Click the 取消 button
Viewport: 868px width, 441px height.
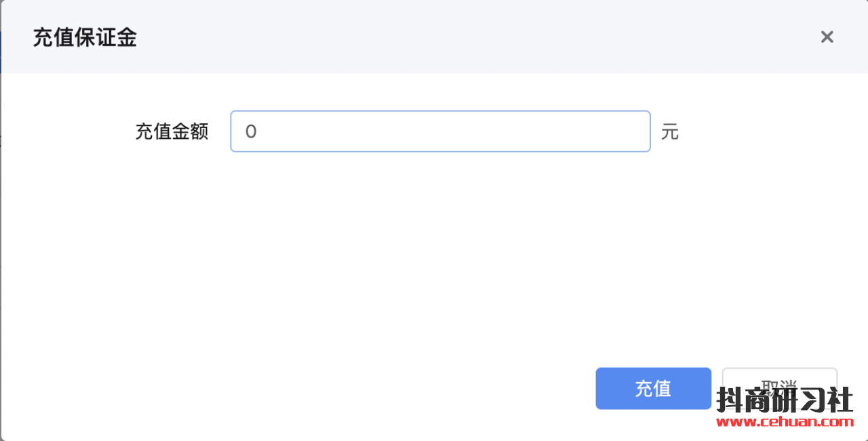coord(779,380)
